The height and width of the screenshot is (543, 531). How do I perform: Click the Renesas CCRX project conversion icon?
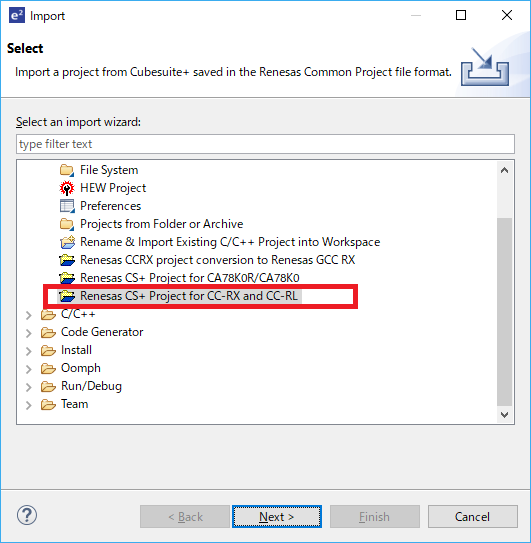[x=67, y=260]
